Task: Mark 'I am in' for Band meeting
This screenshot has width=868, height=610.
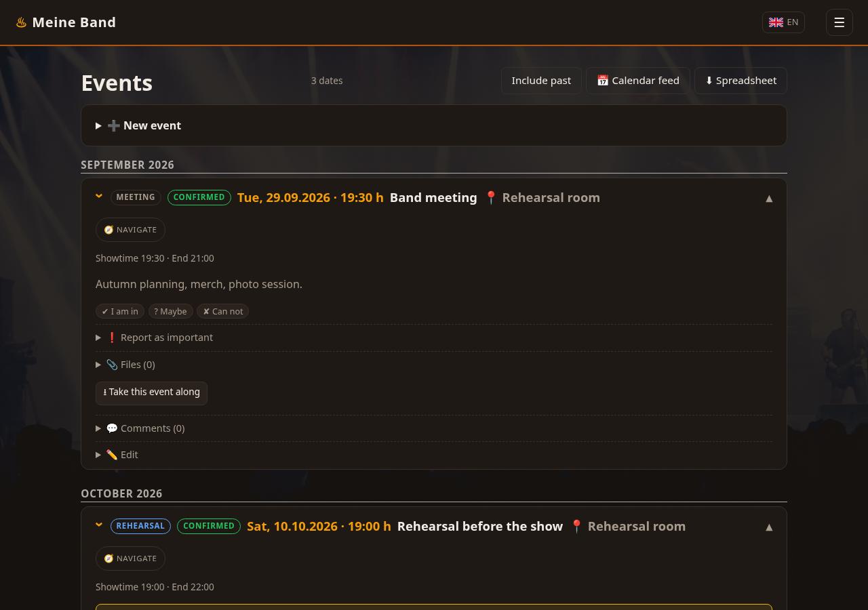Action: tap(120, 312)
